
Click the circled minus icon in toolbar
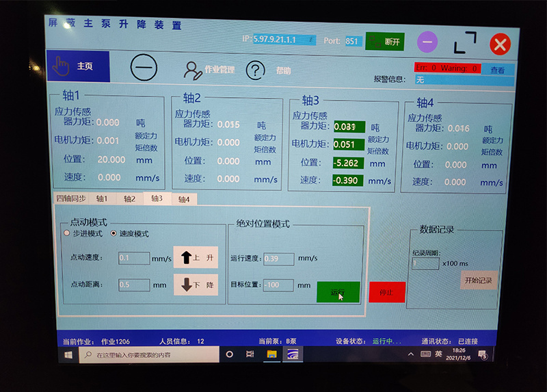pyautogui.click(x=144, y=67)
